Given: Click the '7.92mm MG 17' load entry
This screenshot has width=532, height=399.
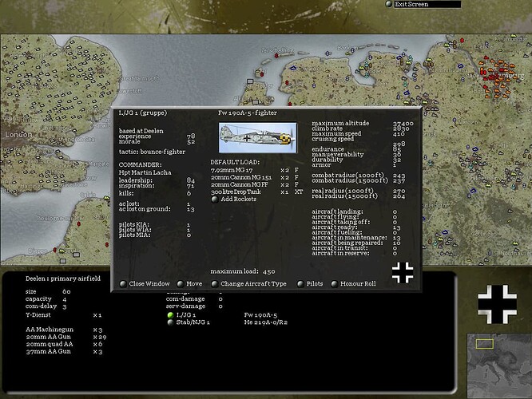Looking at the screenshot, I should pos(255,170).
